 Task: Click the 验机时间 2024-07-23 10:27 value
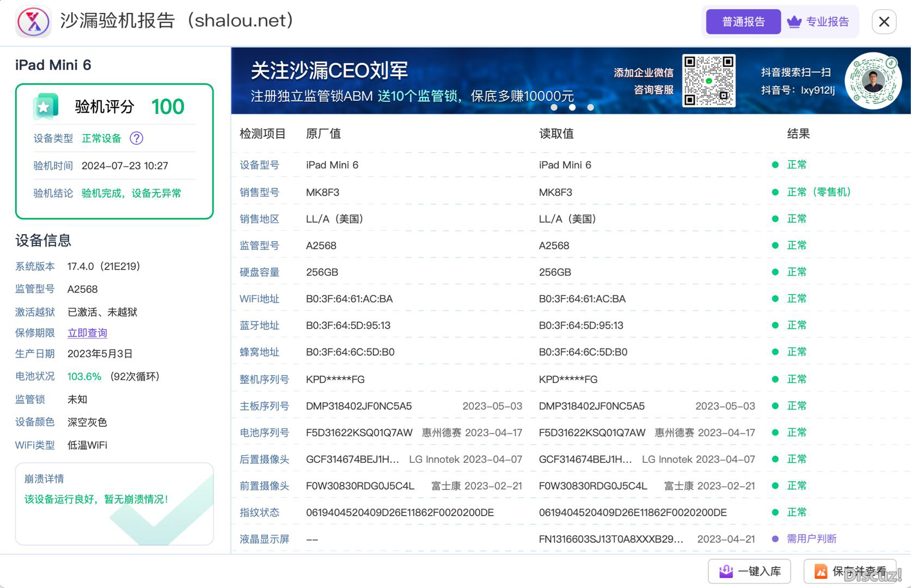point(125,166)
